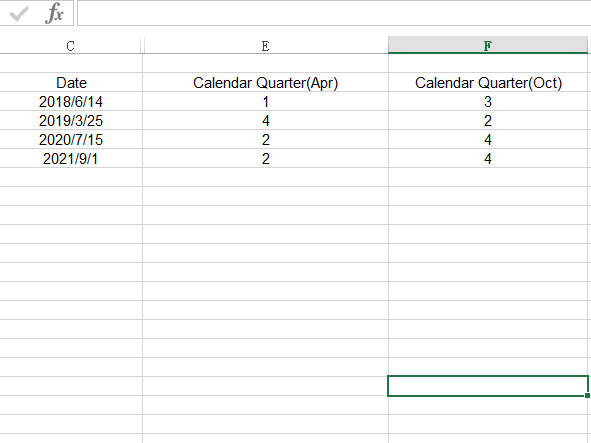Click the Calendar Quarter(Oct) header cell
Screen dimensions: 591x443
click(488, 83)
